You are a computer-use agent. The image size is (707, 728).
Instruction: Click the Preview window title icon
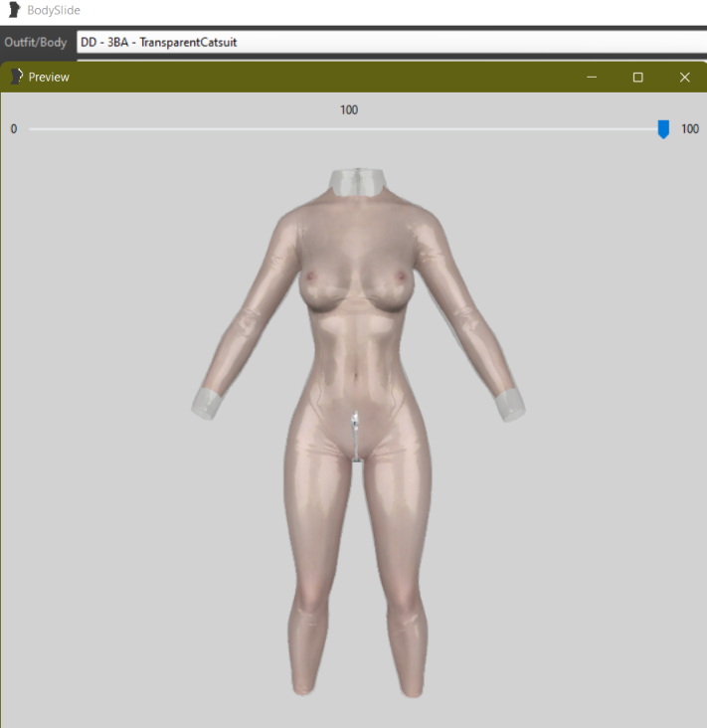(16, 77)
